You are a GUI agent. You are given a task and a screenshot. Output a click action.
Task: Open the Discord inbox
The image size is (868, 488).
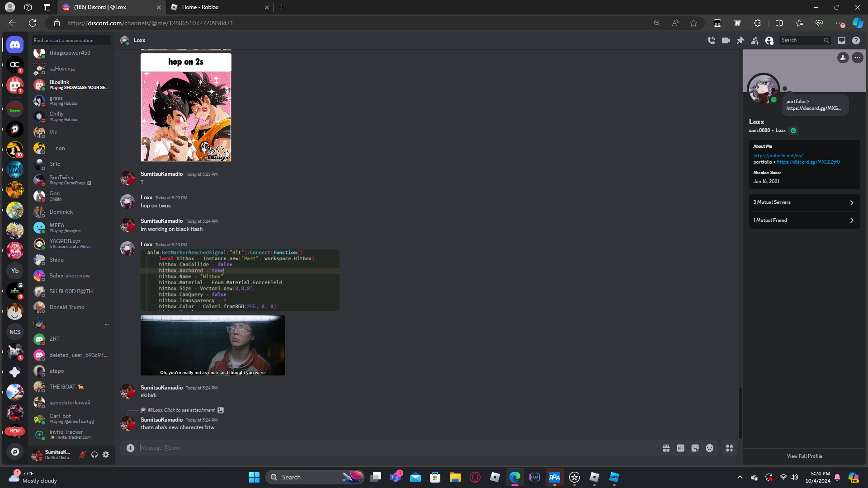(x=841, y=40)
